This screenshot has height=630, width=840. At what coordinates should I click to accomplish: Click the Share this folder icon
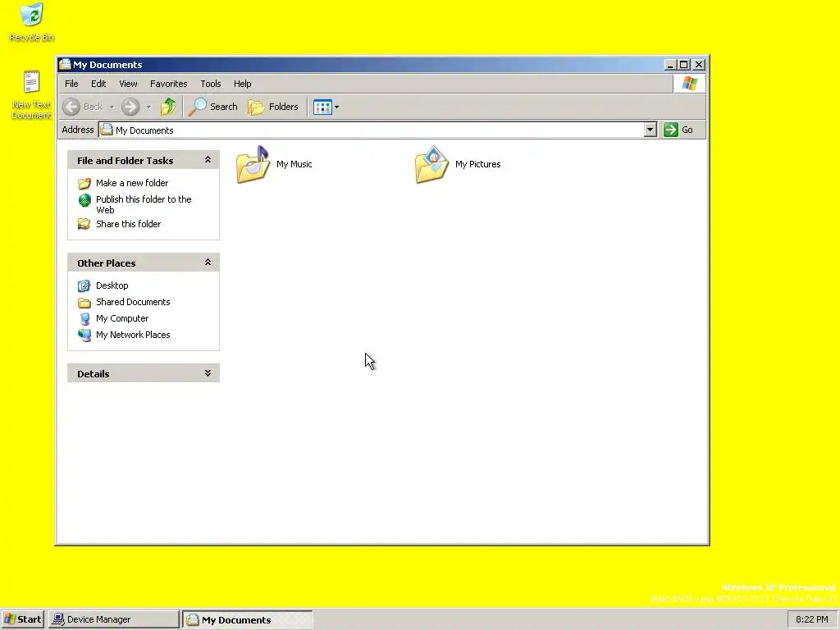pos(84,224)
